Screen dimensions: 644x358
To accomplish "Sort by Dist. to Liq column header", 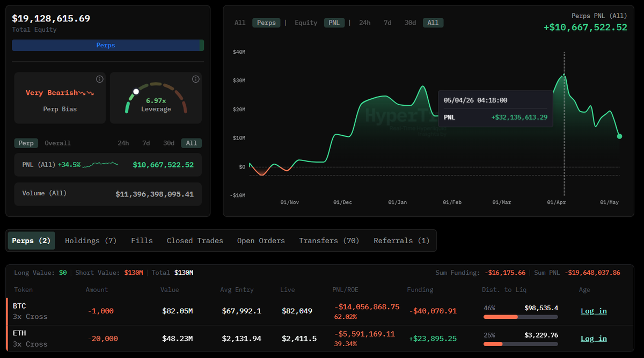I will click(x=504, y=289).
